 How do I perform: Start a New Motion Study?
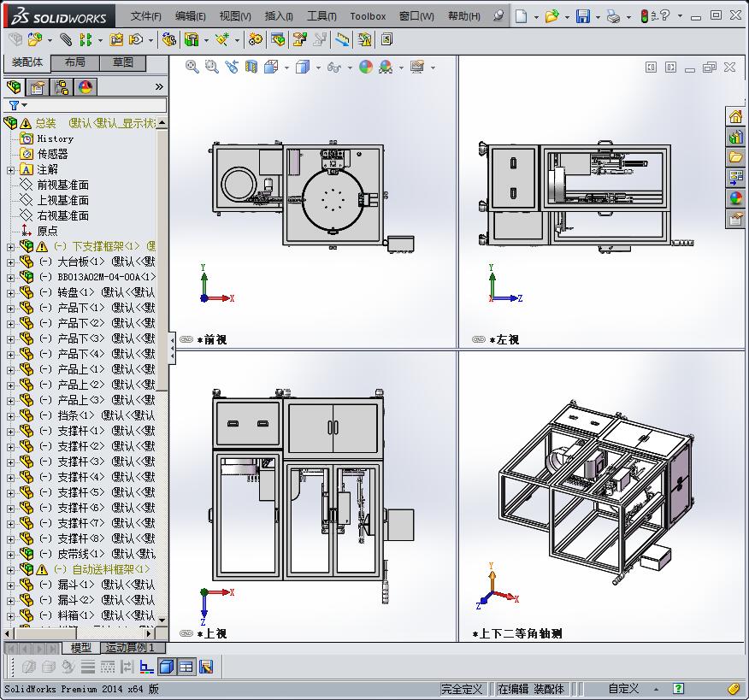coord(256,39)
